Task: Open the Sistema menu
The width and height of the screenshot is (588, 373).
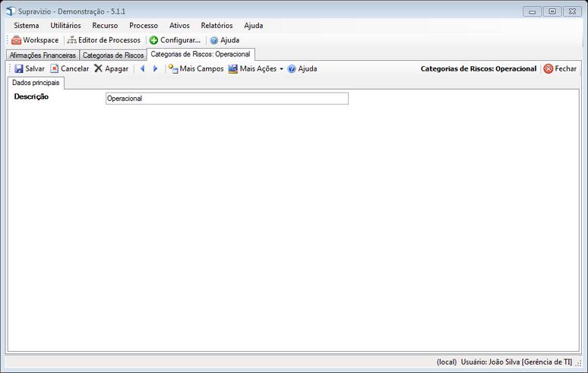Action: coord(27,25)
